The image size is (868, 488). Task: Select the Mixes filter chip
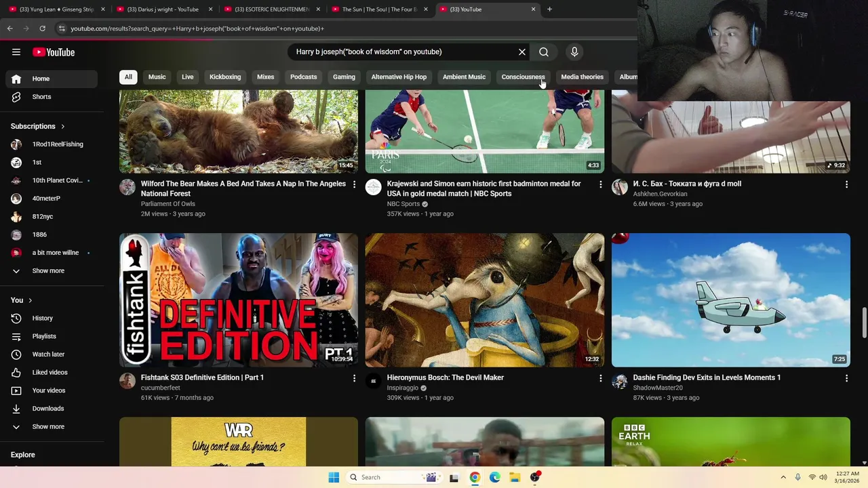266,77
